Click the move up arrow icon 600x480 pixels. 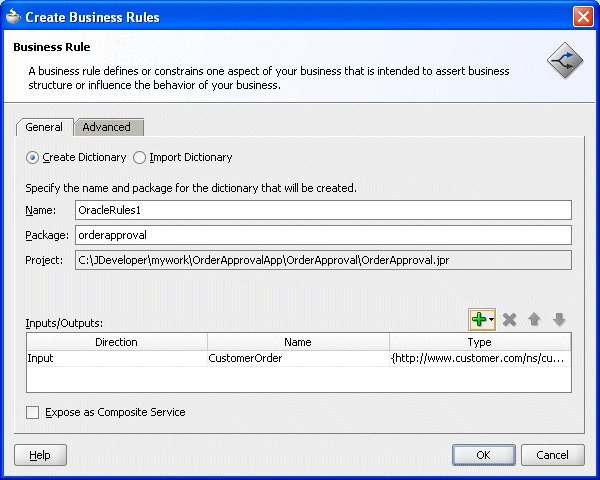point(534,319)
